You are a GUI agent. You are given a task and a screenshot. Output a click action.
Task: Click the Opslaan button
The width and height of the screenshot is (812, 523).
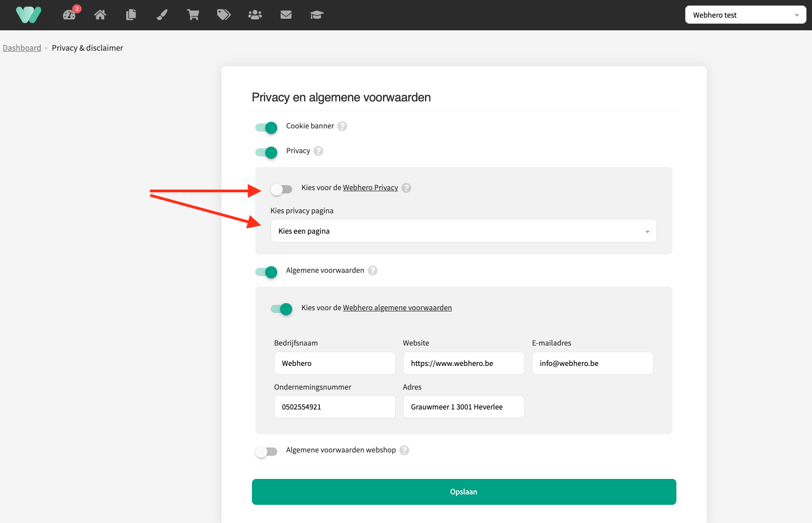click(464, 492)
